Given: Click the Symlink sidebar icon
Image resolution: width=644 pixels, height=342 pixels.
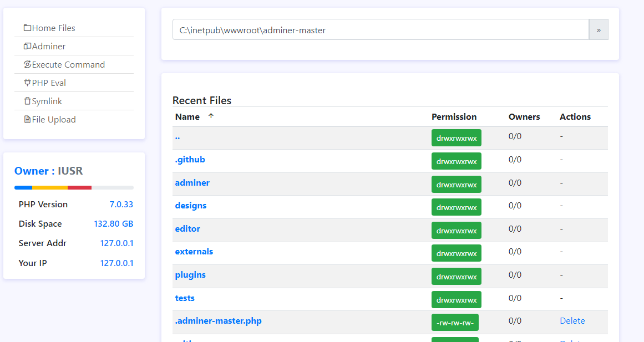Looking at the screenshot, I should click(28, 101).
